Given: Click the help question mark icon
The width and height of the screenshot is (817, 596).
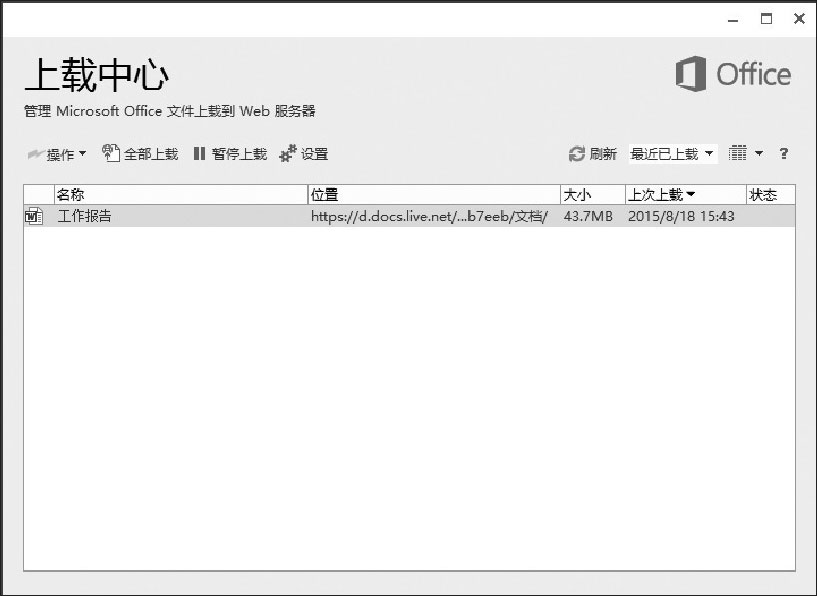Looking at the screenshot, I should click(x=783, y=154).
